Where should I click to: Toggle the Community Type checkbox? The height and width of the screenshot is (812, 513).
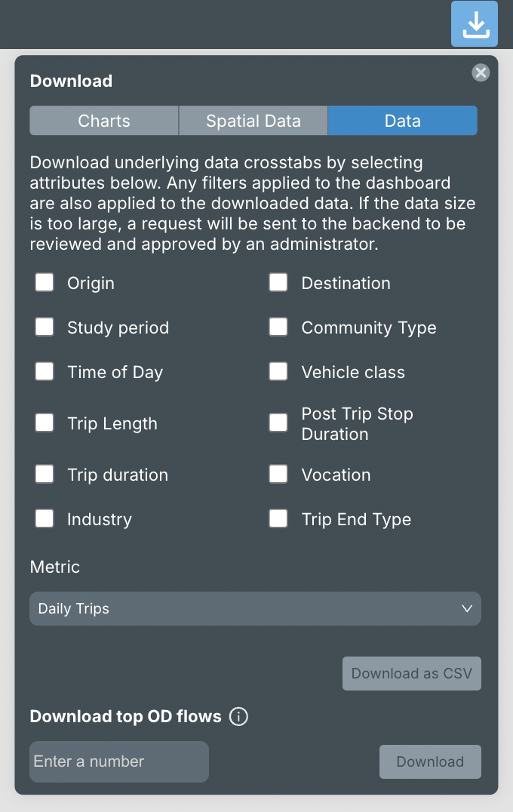pyautogui.click(x=278, y=328)
